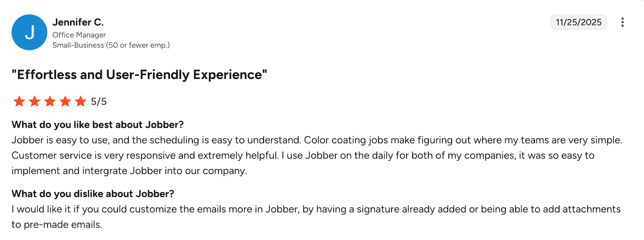Image resolution: width=644 pixels, height=240 pixels.
Task: Select the second red star
Action: 34,101
